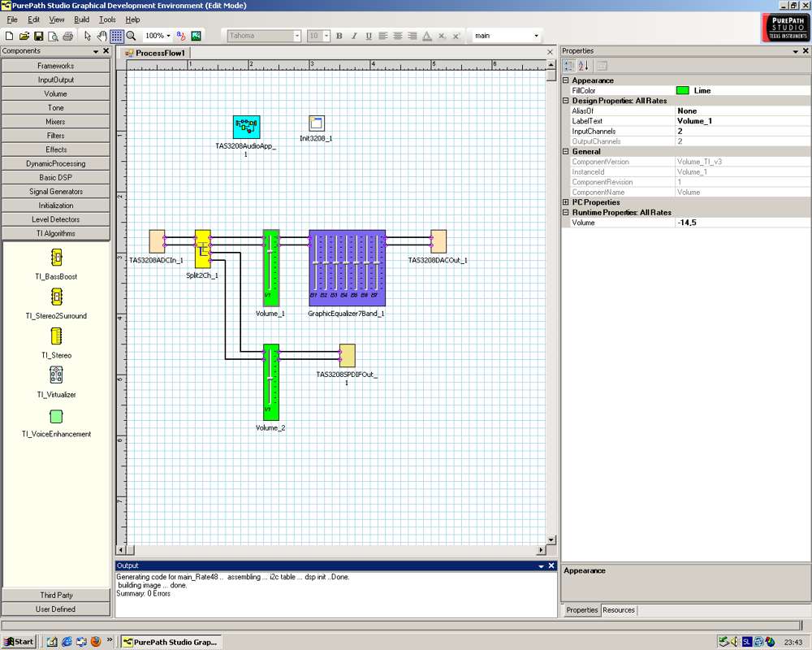This screenshot has height=650, width=812.
Task: Expand the I²C Properties group
Action: pyautogui.click(x=565, y=202)
